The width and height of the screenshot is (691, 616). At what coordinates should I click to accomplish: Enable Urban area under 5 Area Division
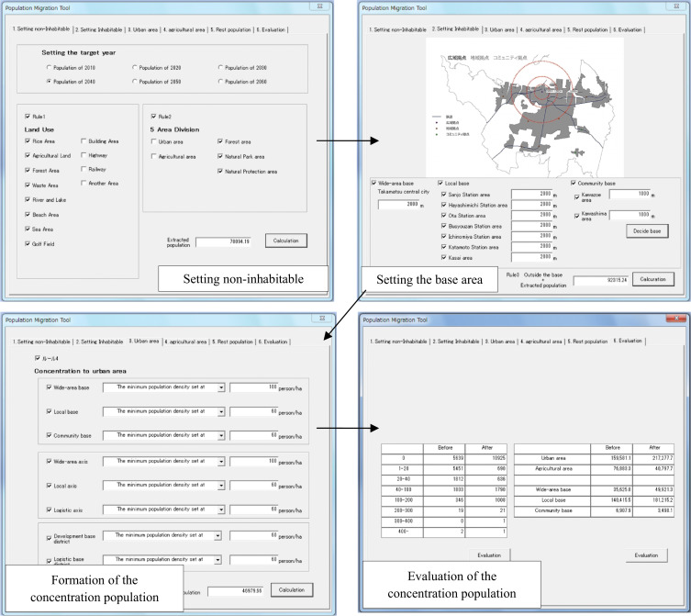[x=154, y=142]
